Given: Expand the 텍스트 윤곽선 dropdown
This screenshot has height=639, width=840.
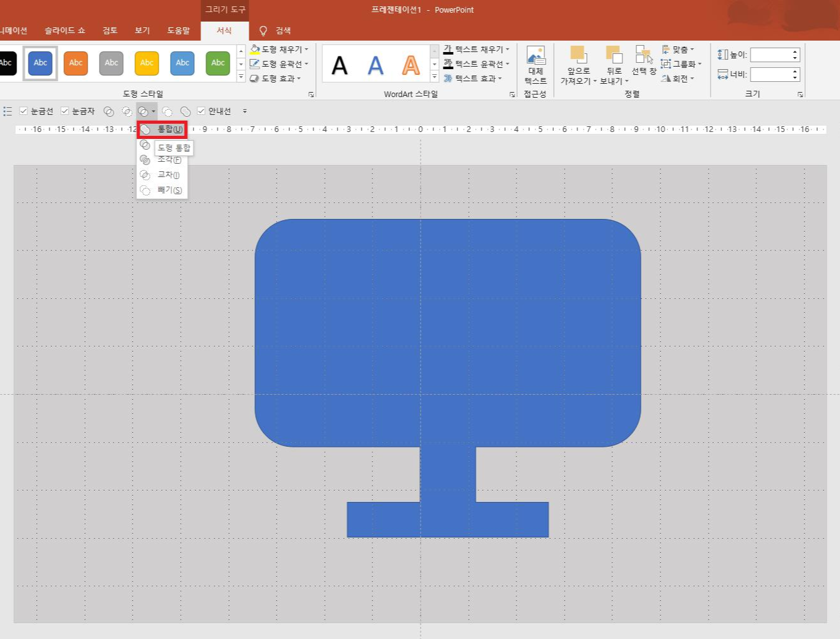Looking at the screenshot, I should tap(508, 64).
